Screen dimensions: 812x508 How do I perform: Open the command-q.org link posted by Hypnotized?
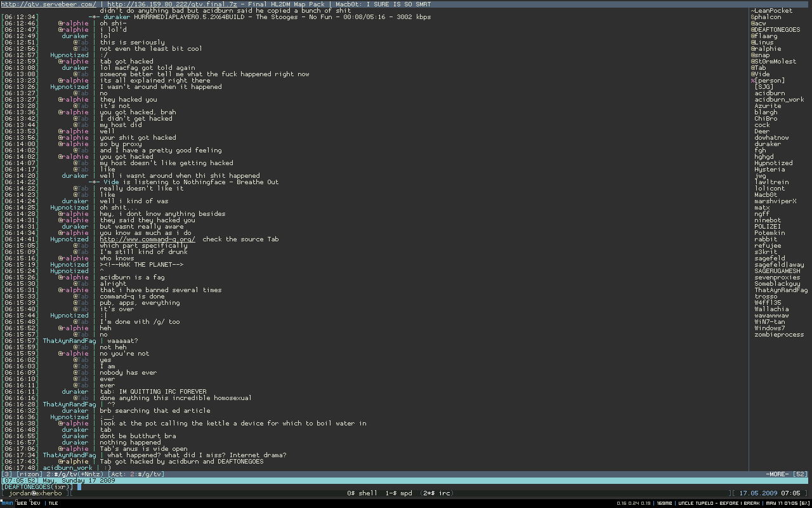[x=147, y=239]
